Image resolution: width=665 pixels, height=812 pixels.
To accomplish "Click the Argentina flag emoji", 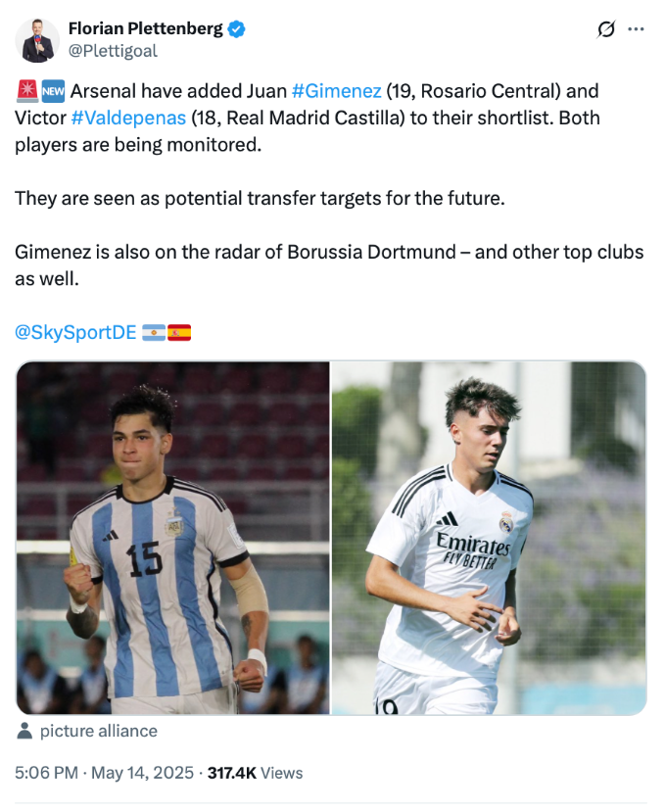I will coord(154,332).
